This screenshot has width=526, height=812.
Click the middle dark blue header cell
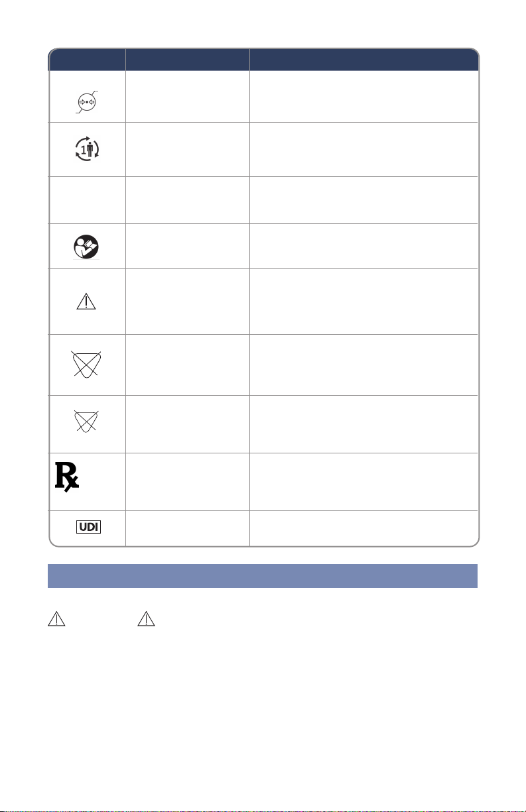(x=188, y=59)
